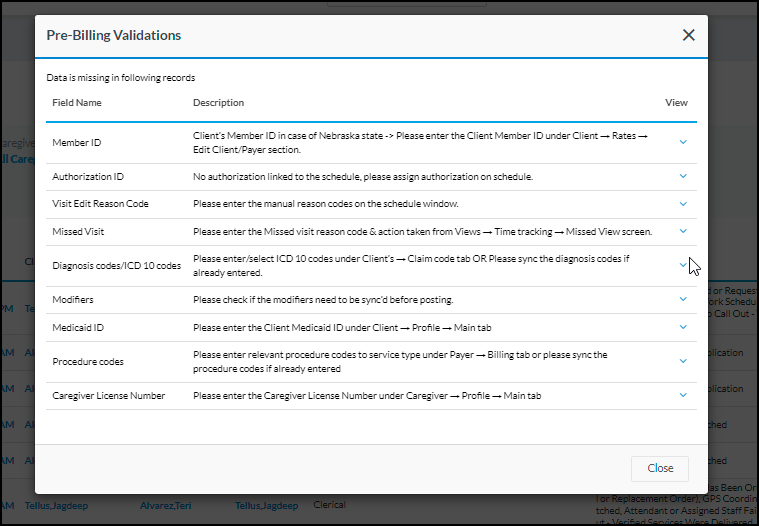Viewport: 759px width, 526px height.
Task: Expand the Member ID row details
Action: pos(683,142)
